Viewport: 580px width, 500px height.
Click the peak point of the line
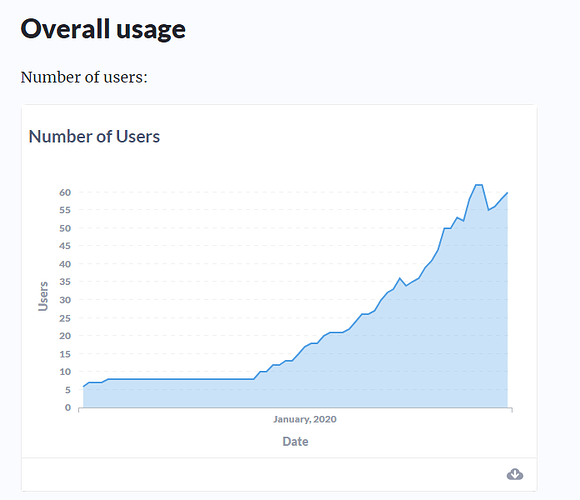[x=479, y=185]
